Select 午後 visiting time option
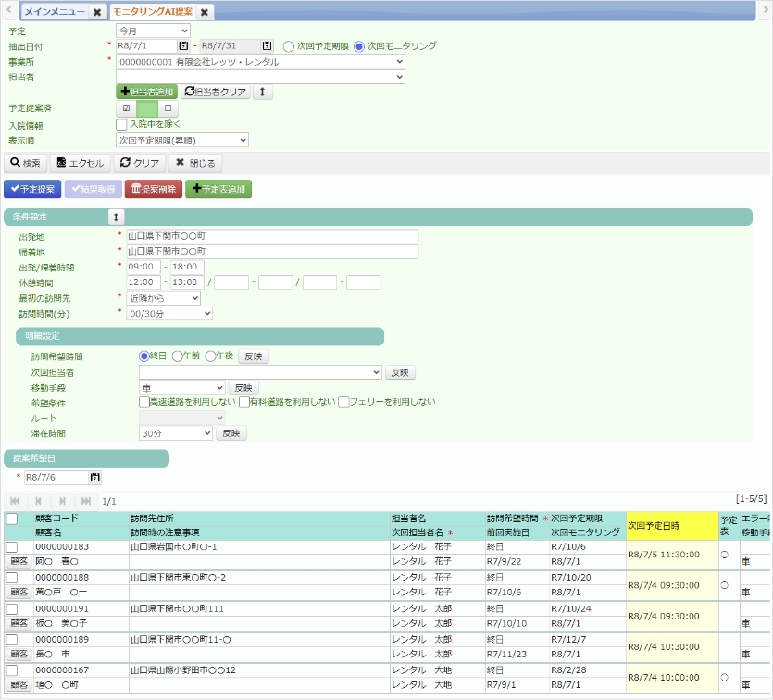The image size is (773, 700). (x=210, y=356)
